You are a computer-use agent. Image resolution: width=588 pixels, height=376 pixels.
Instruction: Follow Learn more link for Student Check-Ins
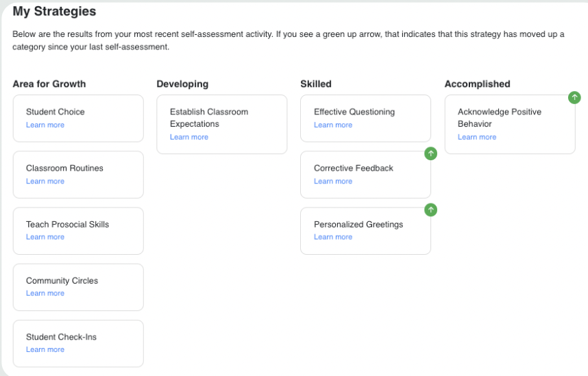click(x=45, y=349)
